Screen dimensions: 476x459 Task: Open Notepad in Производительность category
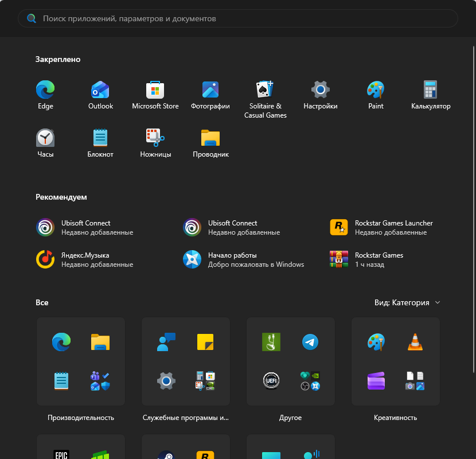(61, 381)
